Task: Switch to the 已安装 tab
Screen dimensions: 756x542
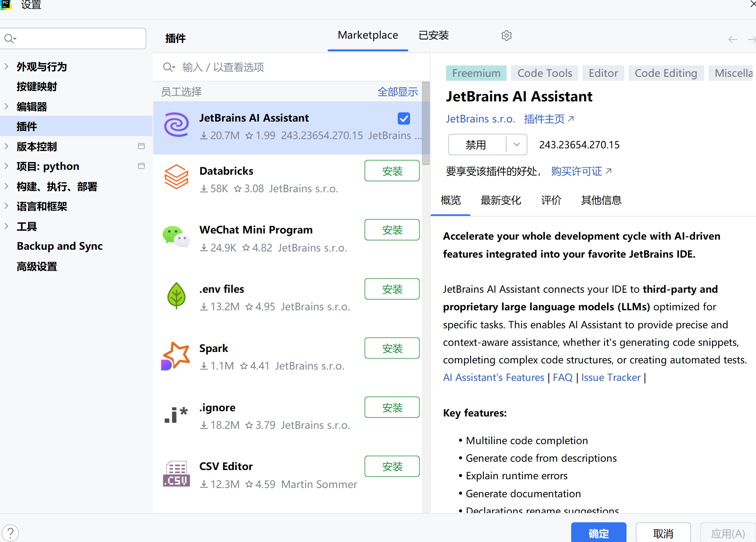Action: point(434,35)
